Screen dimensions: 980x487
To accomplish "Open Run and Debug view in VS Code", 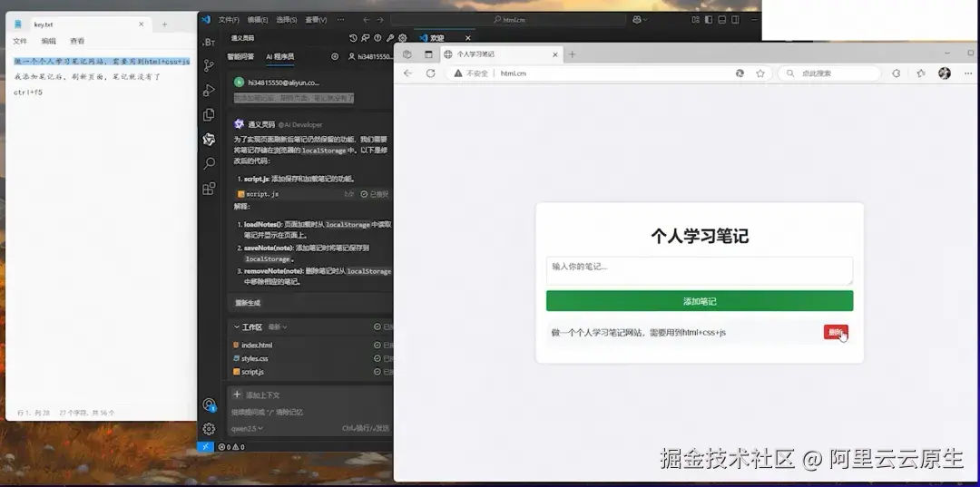I will tap(209, 90).
